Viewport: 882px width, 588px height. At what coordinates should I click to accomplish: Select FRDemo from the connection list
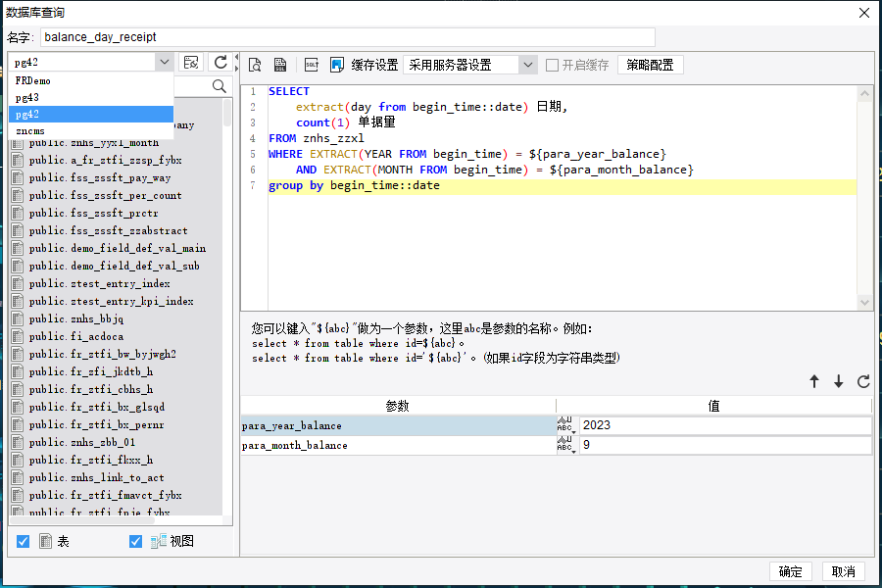click(x=33, y=80)
